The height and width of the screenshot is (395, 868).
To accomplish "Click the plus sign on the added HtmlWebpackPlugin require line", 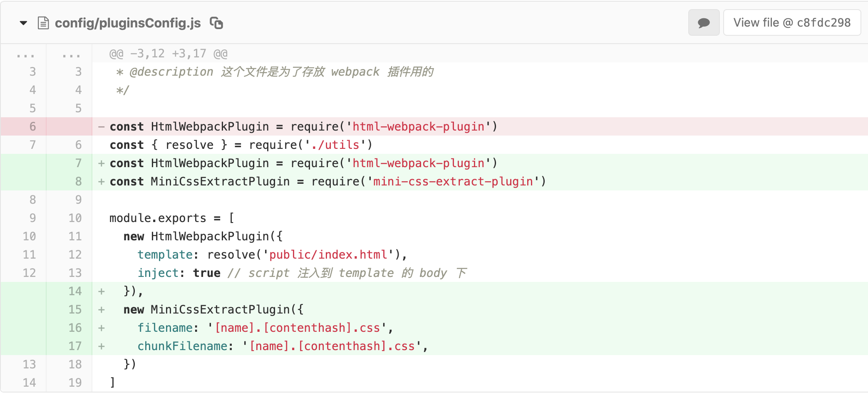I will [x=101, y=163].
